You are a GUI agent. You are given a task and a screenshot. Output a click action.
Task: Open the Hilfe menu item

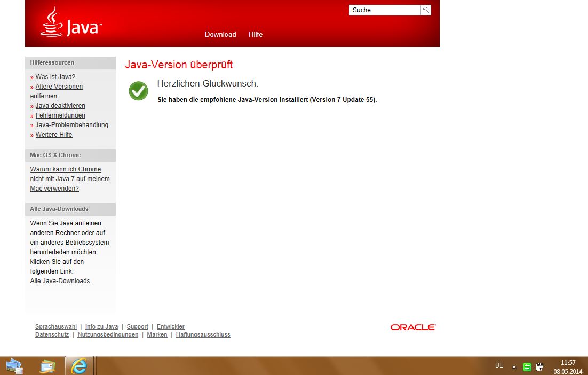click(x=256, y=35)
